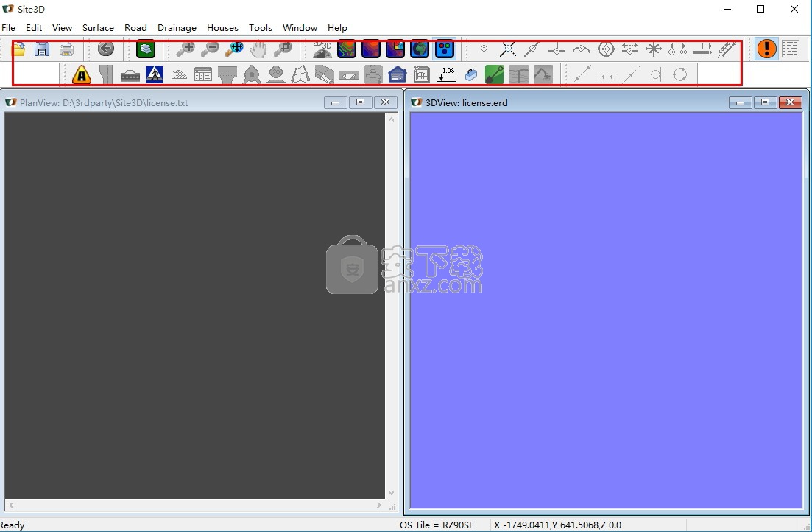Click the blue house icon
The image size is (812, 532).
click(x=398, y=74)
